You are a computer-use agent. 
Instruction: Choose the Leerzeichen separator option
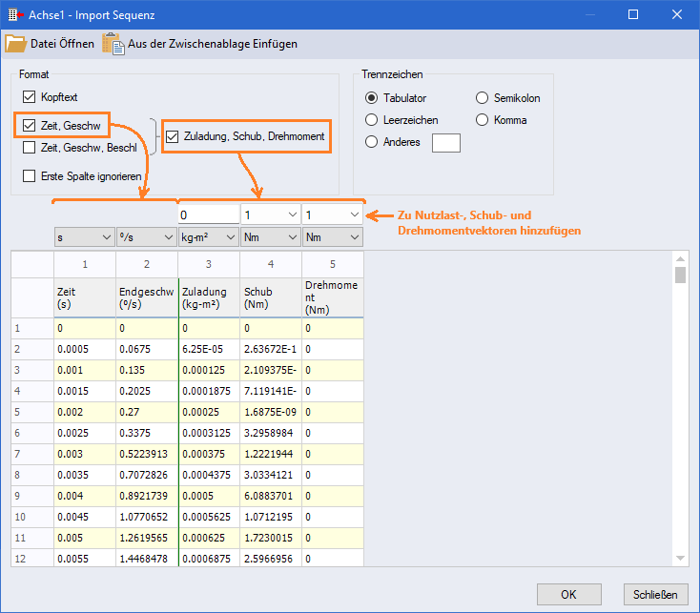tap(372, 120)
